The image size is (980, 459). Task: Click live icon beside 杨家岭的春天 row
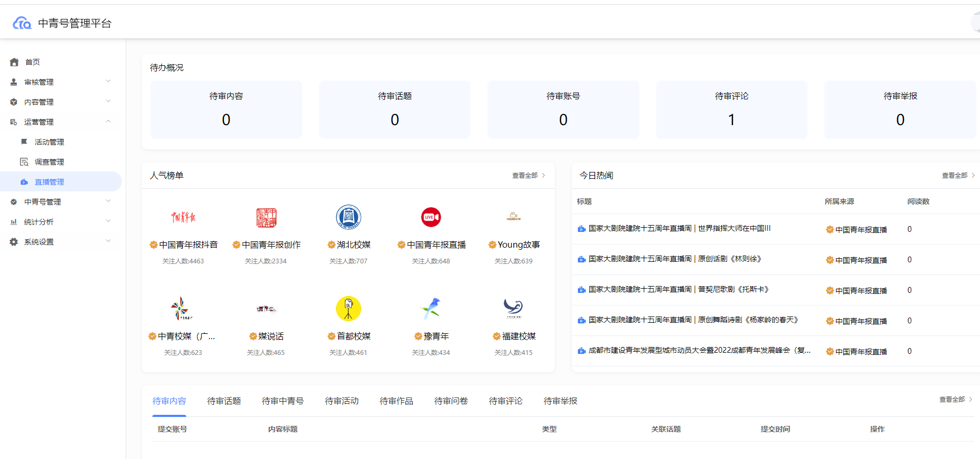581,320
